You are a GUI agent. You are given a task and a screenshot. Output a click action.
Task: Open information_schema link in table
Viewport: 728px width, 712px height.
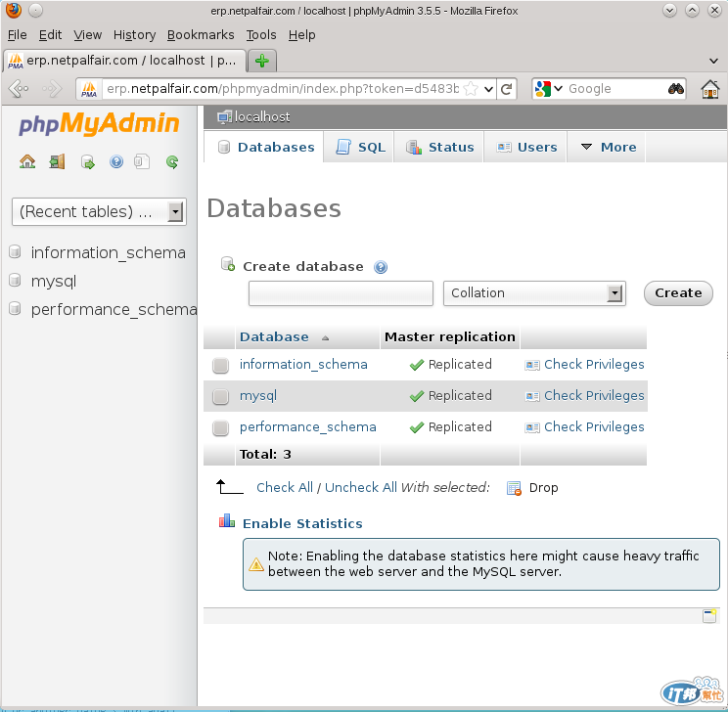[303, 365]
